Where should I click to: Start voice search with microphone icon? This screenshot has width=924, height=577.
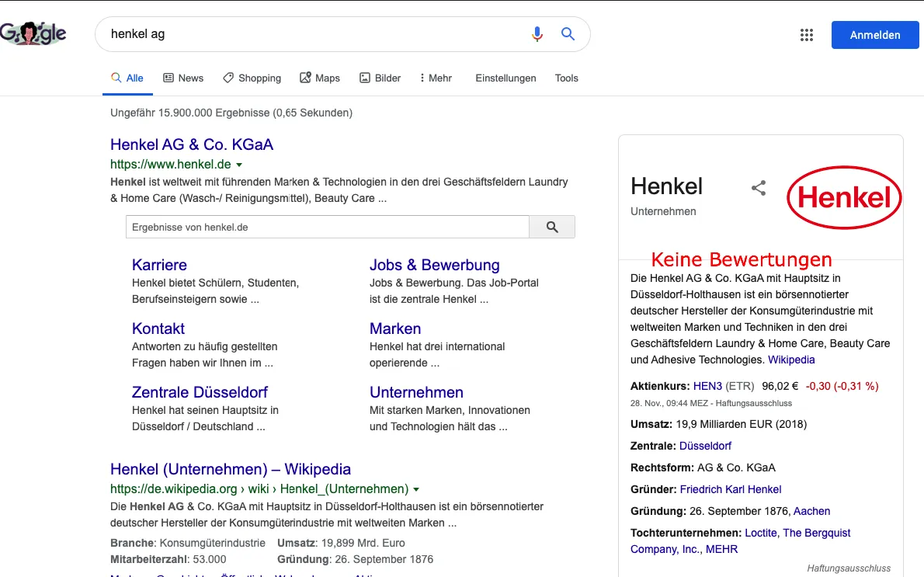(x=537, y=34)
